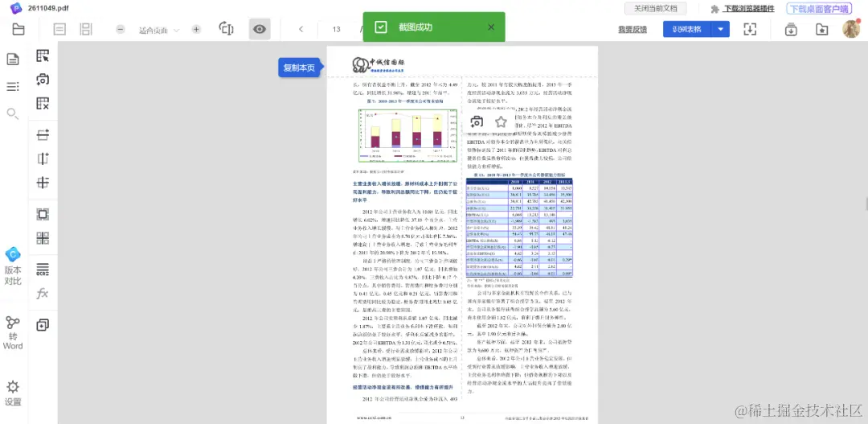Go to previous page arrow

click(301, 30)
